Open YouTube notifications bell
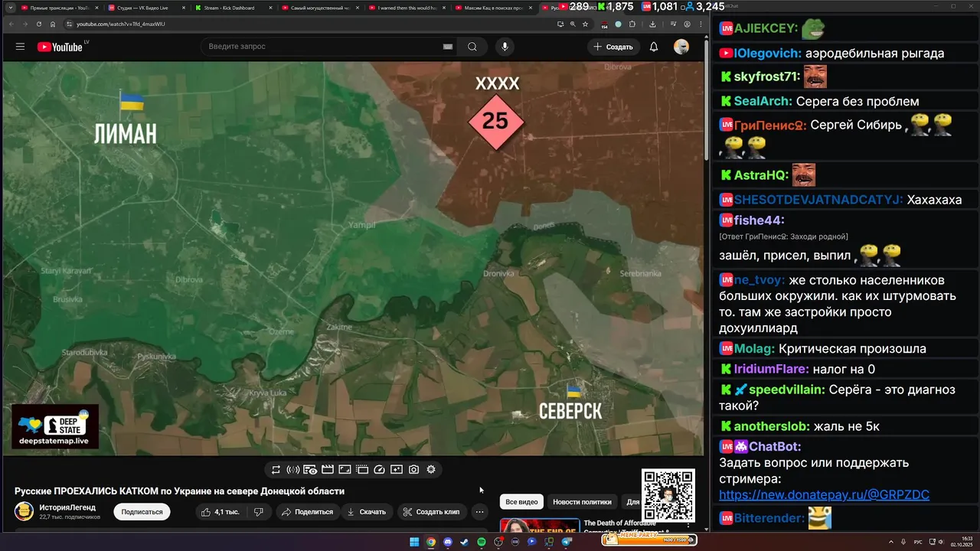Viewport: 980px width, 551px height. coord(654,47)
